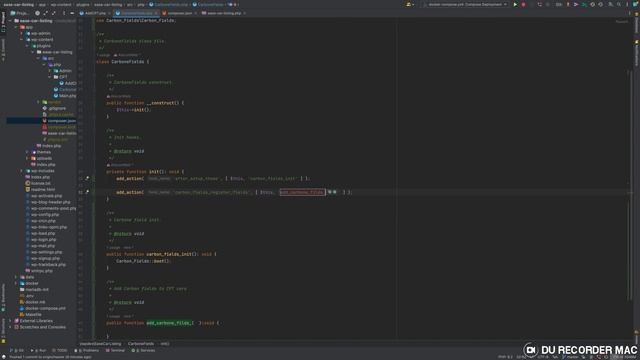Click the add_carbone_fileds function name definition
The height and width of the screenshot is (360, 640).
tap(169, 323)
